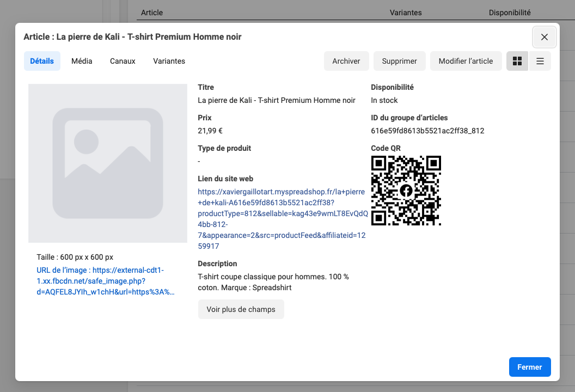
Task: Open the Détails tab
Action: click(42, 61)
